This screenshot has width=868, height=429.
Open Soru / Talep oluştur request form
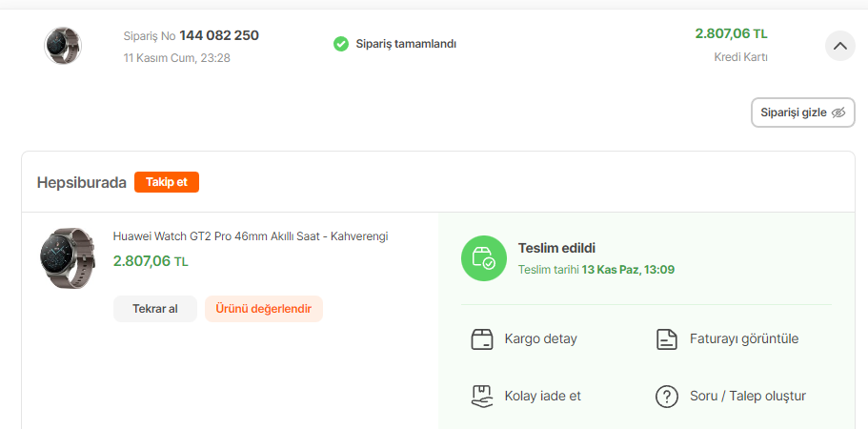[x=731, y=397]
